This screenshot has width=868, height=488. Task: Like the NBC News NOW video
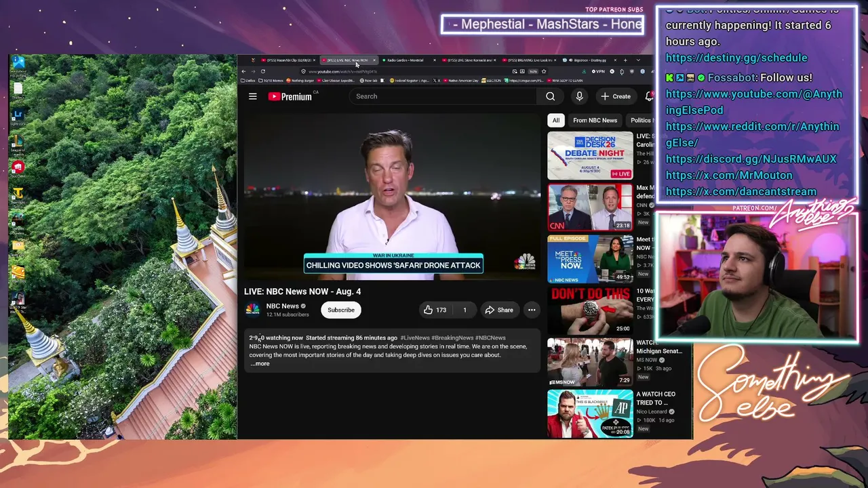[435, 310]
